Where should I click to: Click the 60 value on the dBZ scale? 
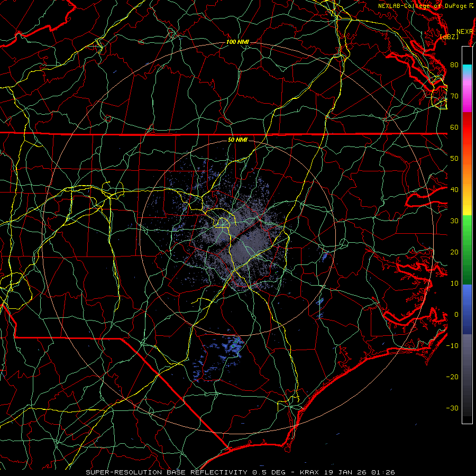(x=454, y=127)
